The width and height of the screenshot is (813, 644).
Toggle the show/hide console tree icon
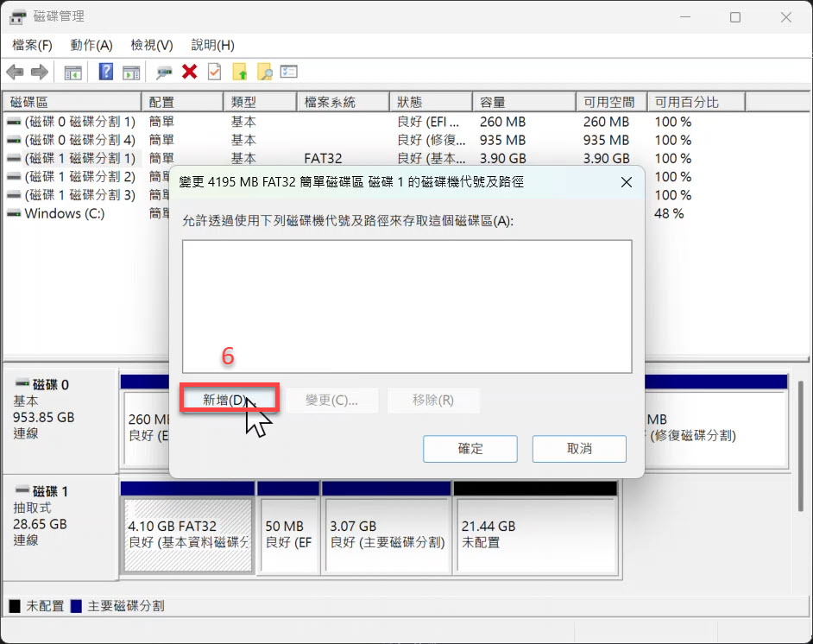coord(73,73)
